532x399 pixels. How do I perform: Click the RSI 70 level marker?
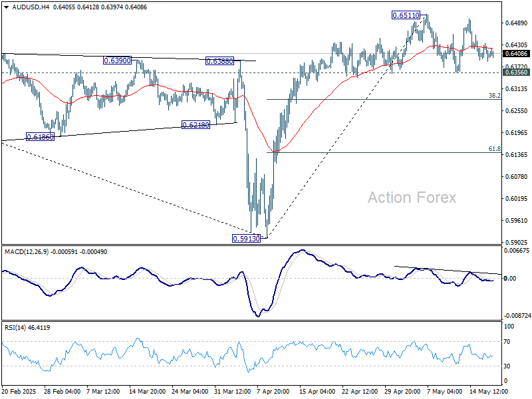pos(507,342)
